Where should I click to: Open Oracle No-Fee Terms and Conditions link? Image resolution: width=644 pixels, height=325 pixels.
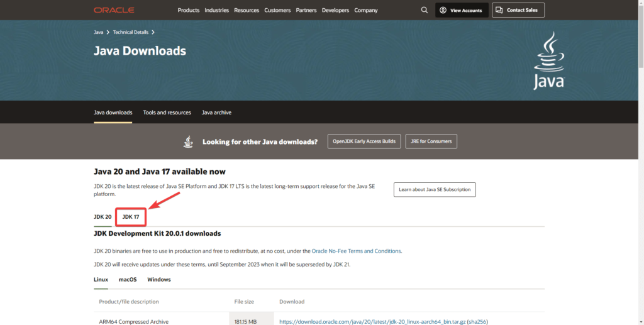[x=356, y=251]
